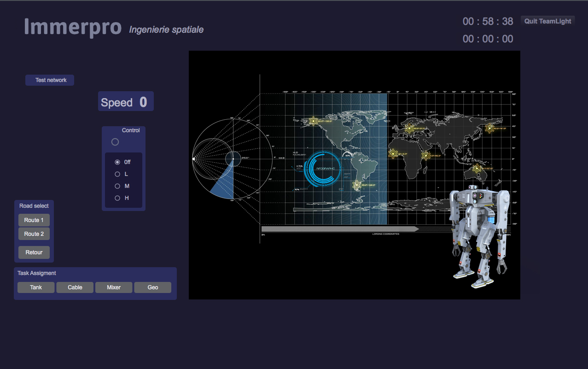Image resolution: width=588 pixels, height=369 pixels.
Task: Click the hexagon marker over Alaska
Action: pyautogui.click(x=313, y=121)
